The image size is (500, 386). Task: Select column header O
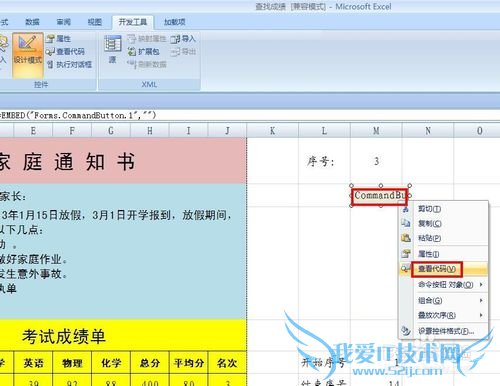477,131
